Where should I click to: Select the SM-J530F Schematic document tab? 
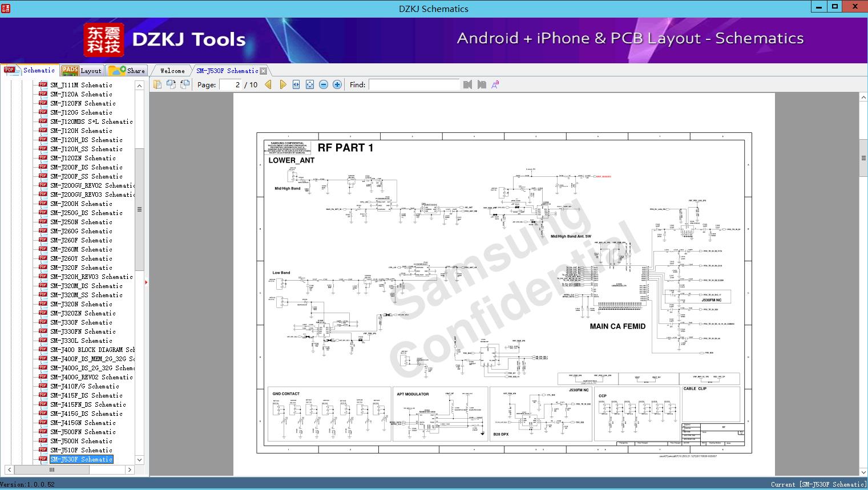pyautogui.click(x=227, y=71)
